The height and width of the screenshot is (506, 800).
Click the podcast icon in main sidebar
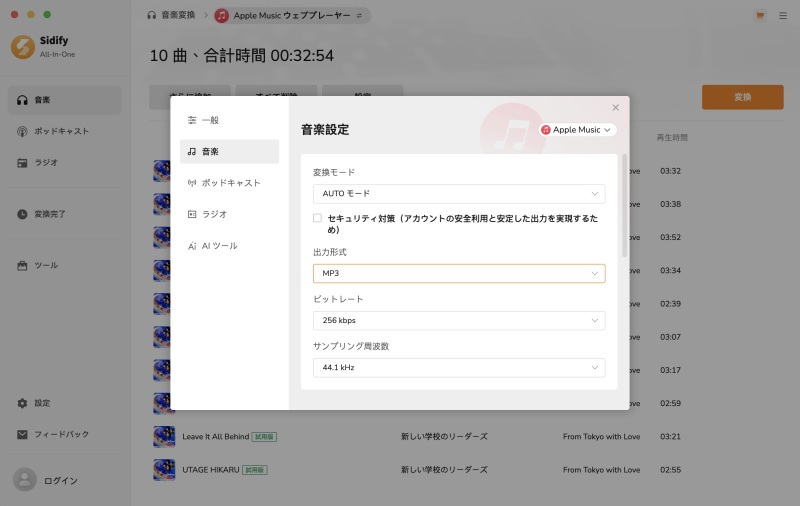tap(22, 132)
